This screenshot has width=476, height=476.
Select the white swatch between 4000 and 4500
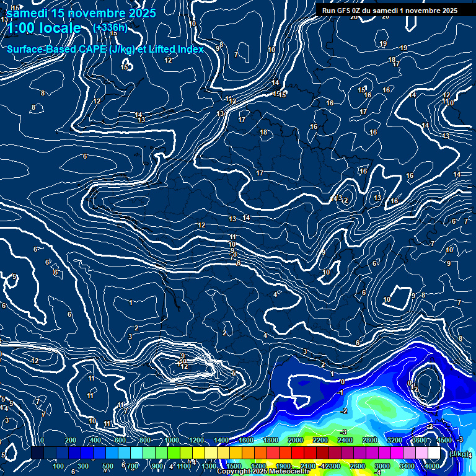coord(434,452)
